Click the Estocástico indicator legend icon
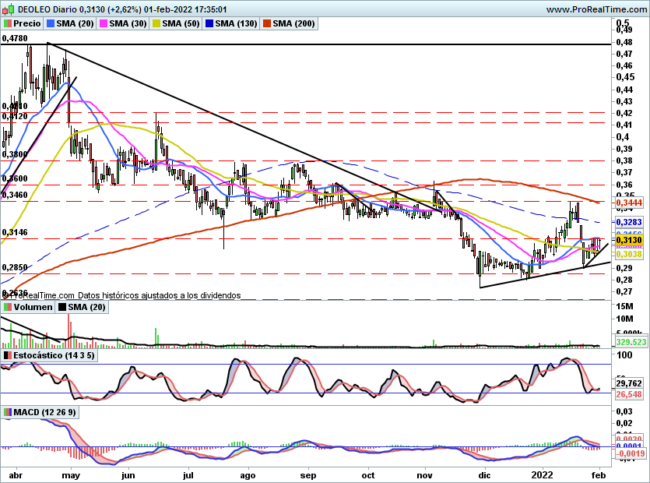 coord(8,355)
